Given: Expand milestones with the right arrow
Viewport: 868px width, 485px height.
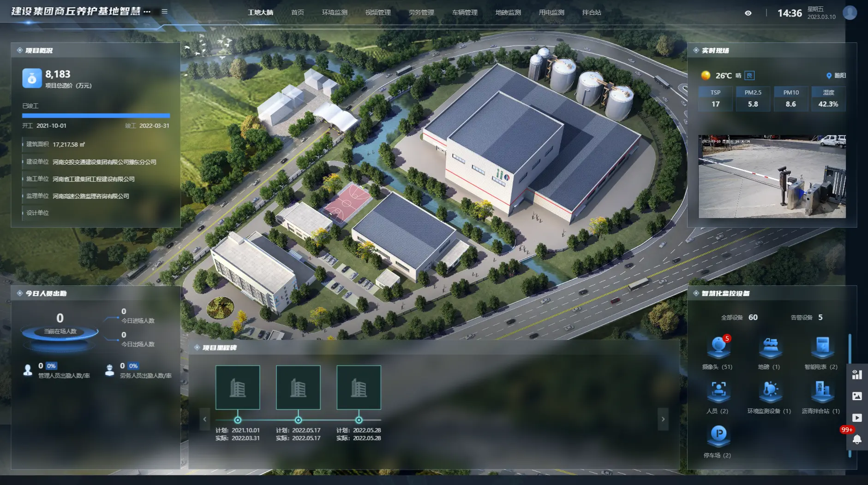Looking at the screenshot, I should 663,419.
